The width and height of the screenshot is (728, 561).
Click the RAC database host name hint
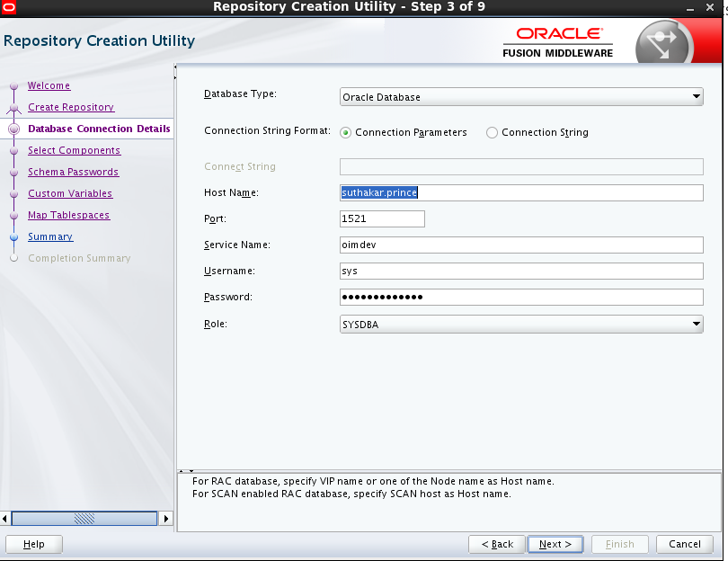(373, 481)
